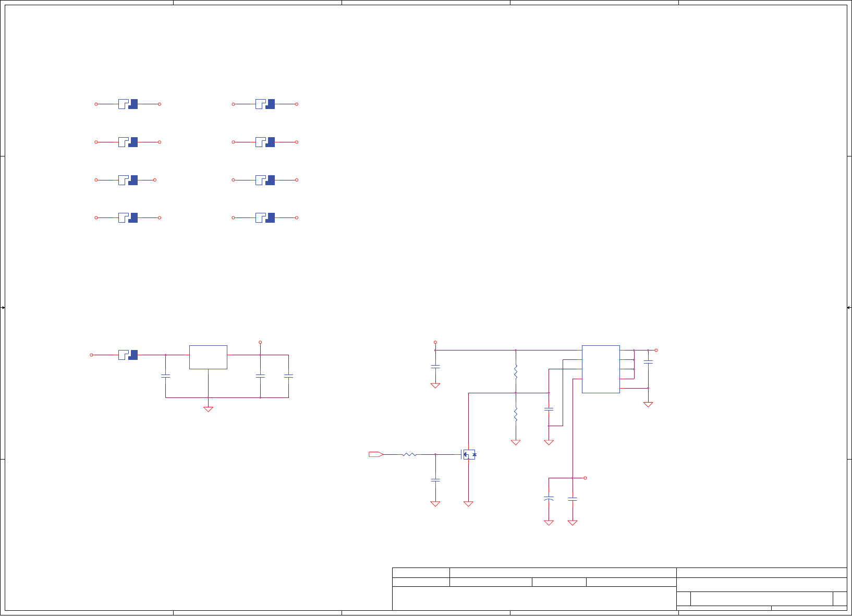Select the rightmost regulator output capacitor
Image resolution: width=852 pixels, height=616 pixels.
[288, 376]
